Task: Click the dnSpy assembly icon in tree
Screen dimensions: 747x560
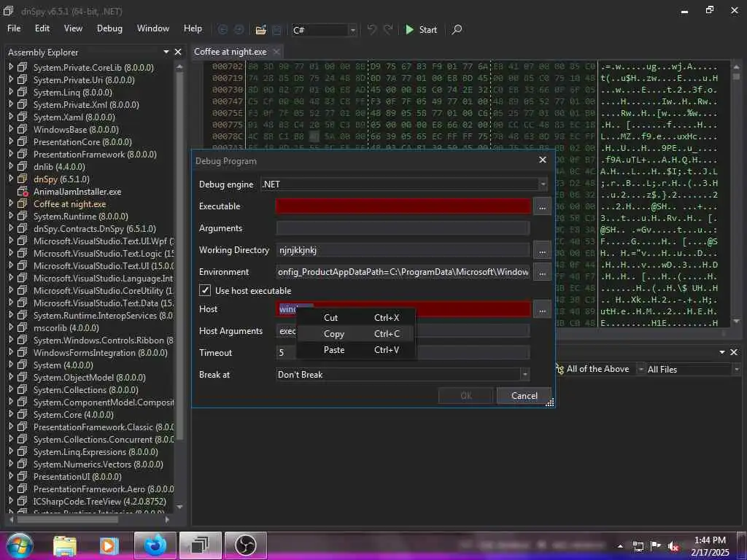Action: [23, 179]
